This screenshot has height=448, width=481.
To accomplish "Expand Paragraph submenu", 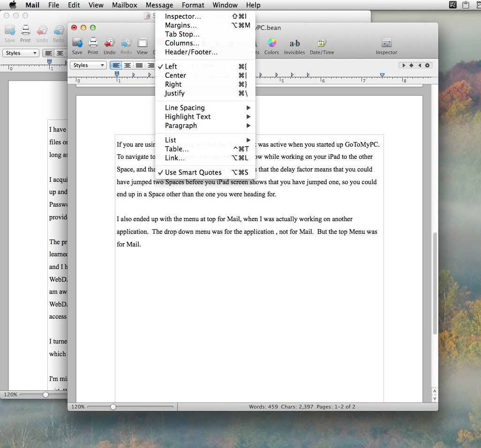I will point(205,126).
